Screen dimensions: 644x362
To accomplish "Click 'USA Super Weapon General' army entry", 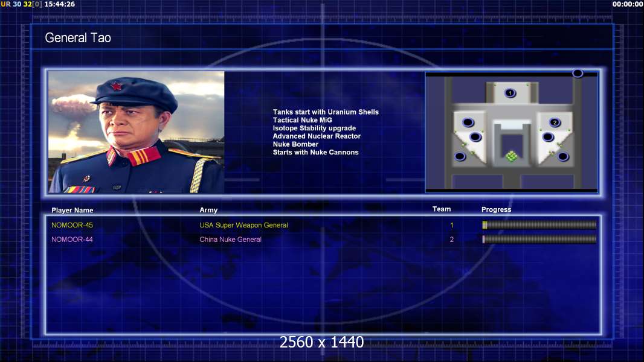I will (x=243, y=225).
